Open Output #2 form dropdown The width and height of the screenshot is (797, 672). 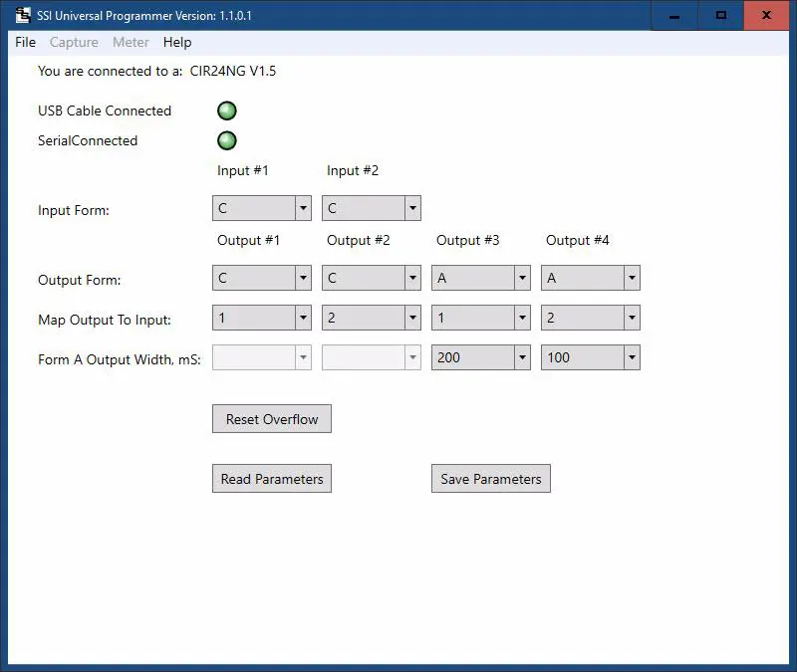click(371, 278)
